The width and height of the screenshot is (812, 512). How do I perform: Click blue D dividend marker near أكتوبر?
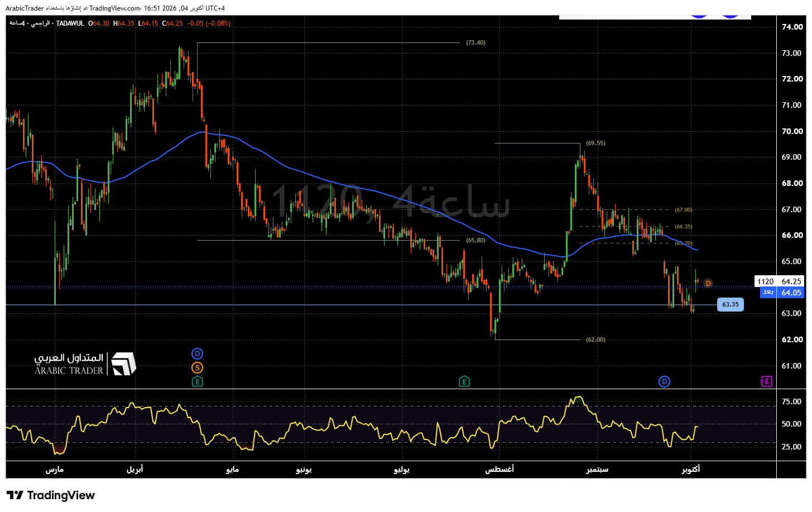point(664,381)
